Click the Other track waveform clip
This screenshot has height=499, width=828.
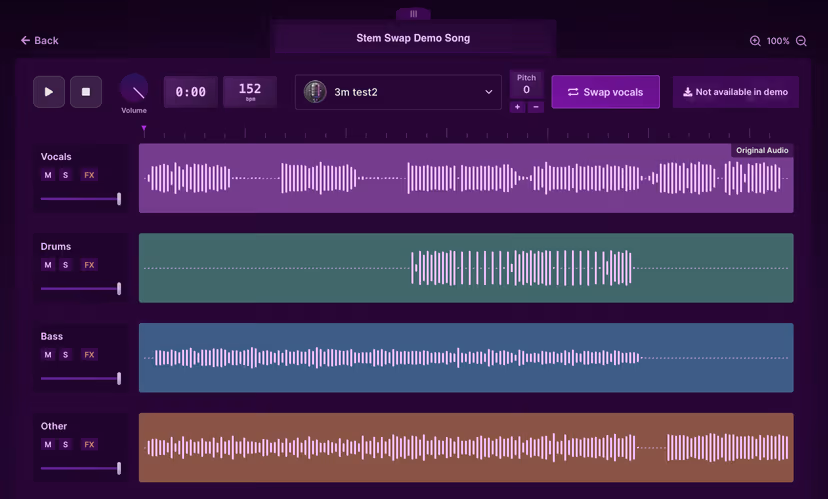click(466, 447)
